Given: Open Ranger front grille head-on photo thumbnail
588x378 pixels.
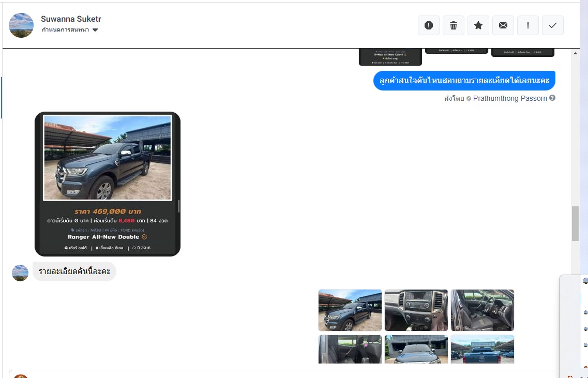Looking at the screenshot, I should 416,349.
